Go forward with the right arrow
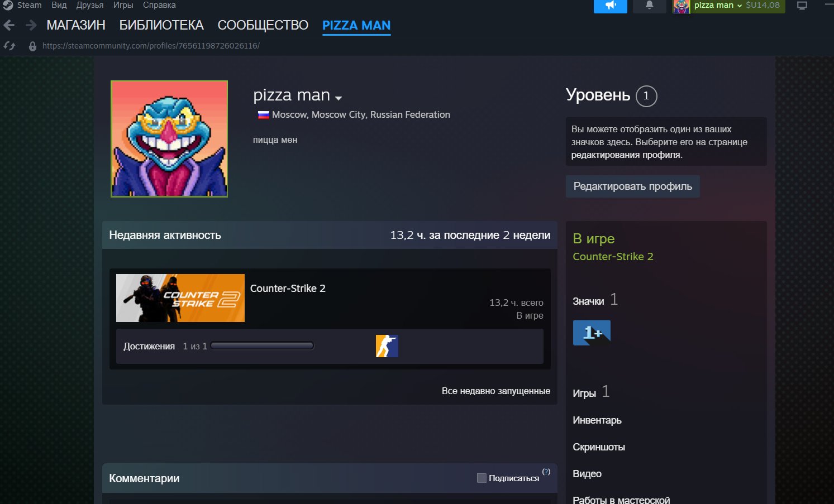834x504 pixels. (x=31, y=25)
